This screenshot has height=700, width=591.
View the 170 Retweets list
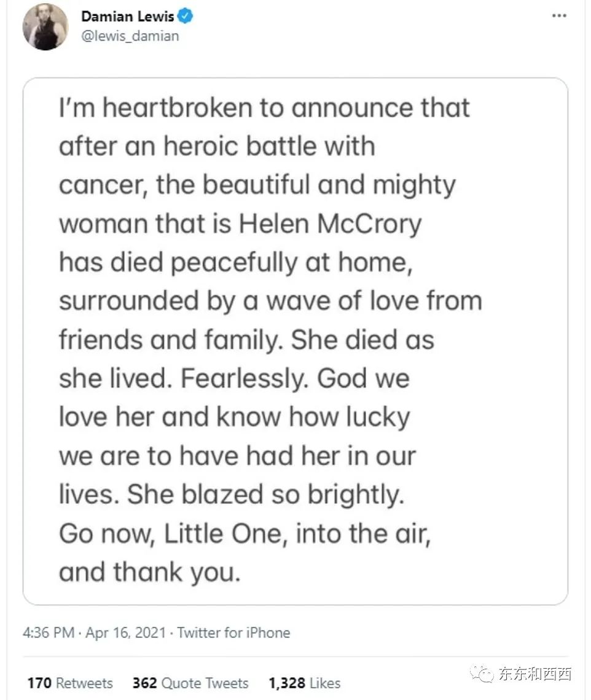pyautogui.click(x=70, y=683)
